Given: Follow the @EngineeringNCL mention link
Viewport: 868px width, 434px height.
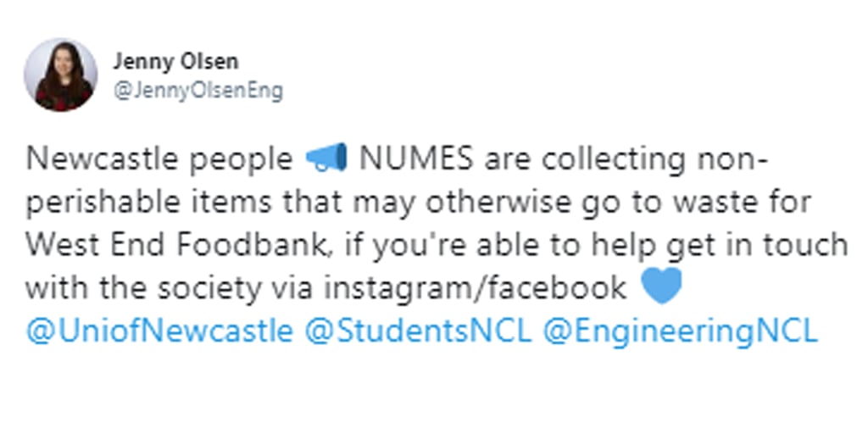Looking at the screenshot, I should (680, 331).
